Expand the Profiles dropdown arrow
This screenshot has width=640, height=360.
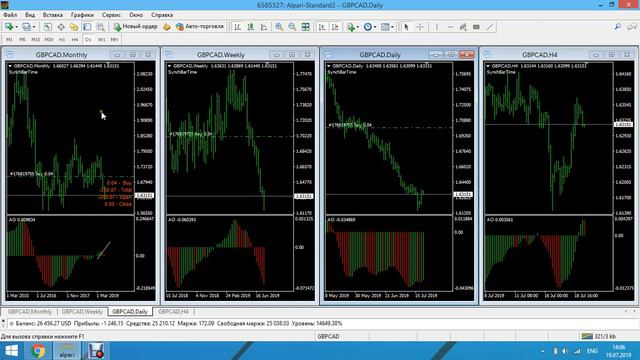[34, 27]
